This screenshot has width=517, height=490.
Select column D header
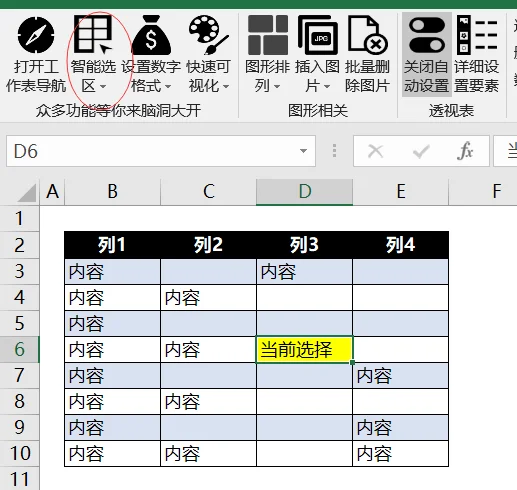click(x=304, y=192)
